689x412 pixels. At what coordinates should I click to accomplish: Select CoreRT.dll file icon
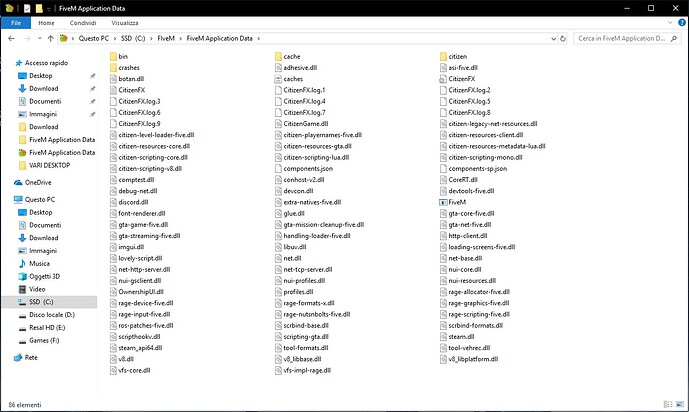click(x=443, y=180)
